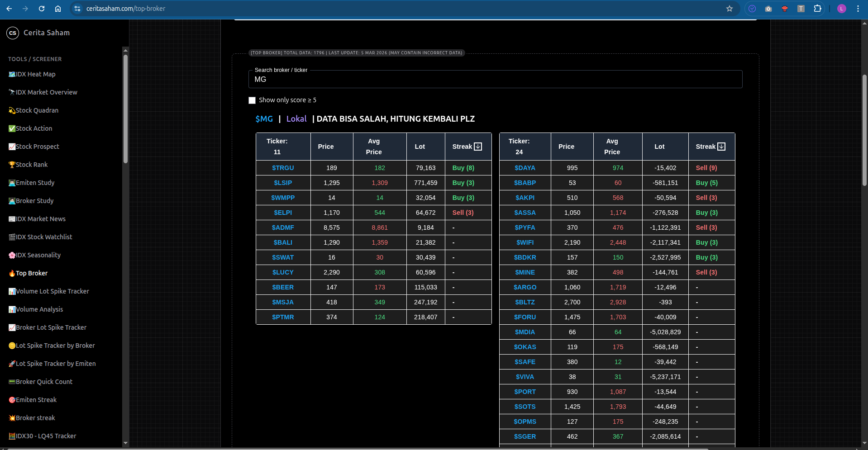This screenshot has width=868, height=450.
Task: Click the Cerita Saham CS logo icon
Action: [13, 33]
